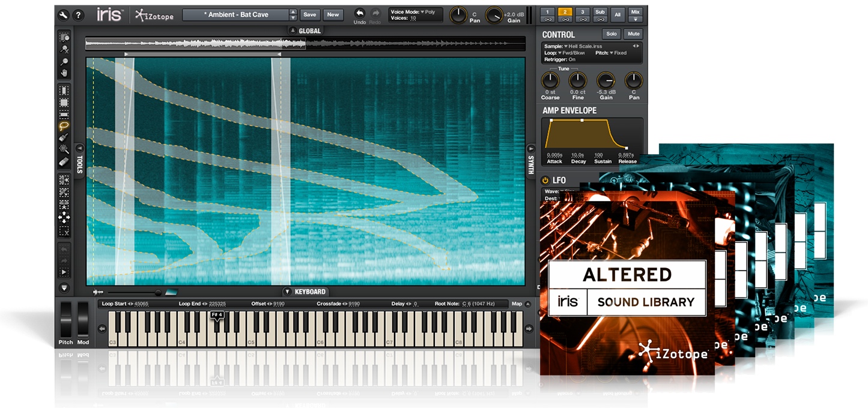
Task: Open help via question mark icon
Action: 78,15
